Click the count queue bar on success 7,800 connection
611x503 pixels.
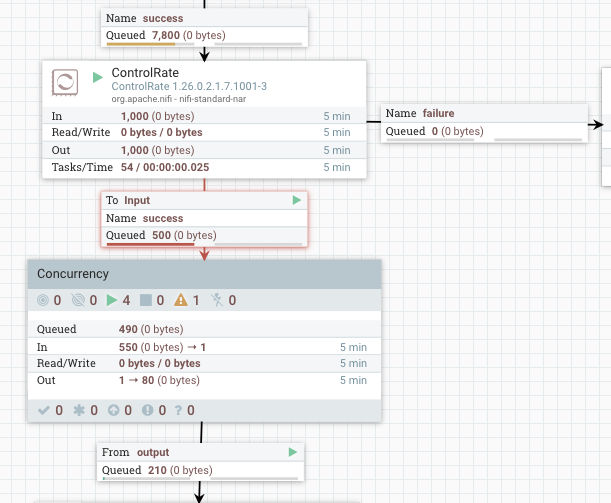(x=150, y=44)
